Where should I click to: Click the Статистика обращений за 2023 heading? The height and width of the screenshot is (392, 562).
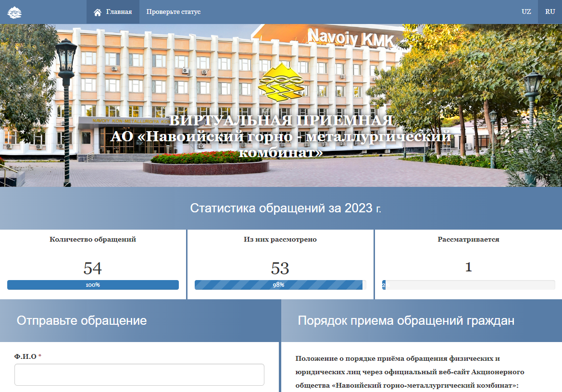pyautogui.click(x=286, y=208)
